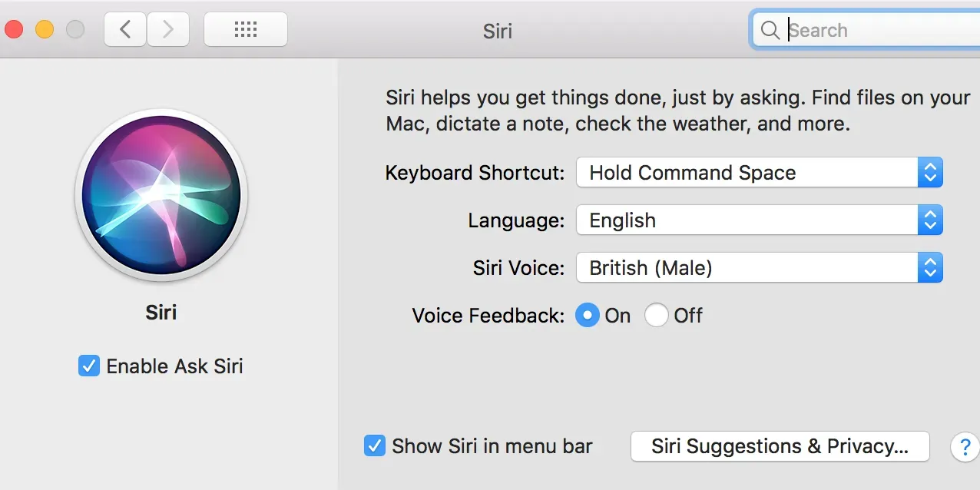The width and height of the screenshot is (980, 490).
Task: Click the Siri app icon
Action: [161, 196]
